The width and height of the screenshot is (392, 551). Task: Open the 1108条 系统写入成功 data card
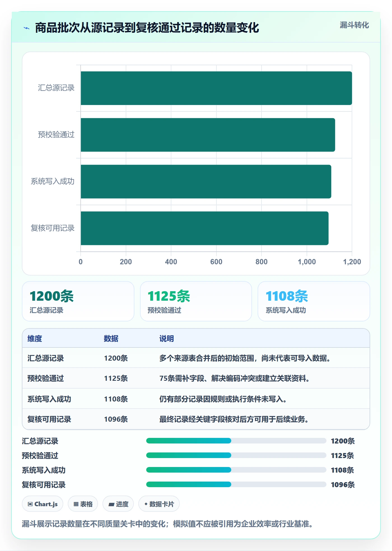click(x=314, y=301)
